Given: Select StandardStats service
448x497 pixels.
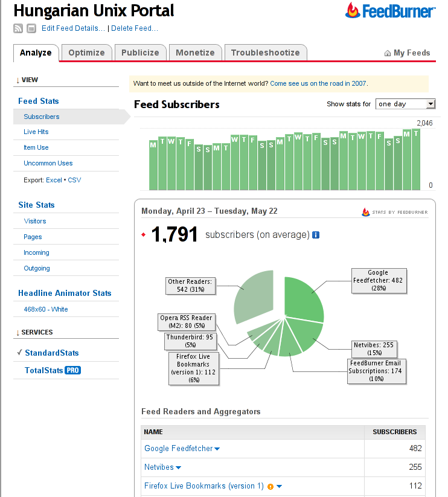Looking at the screenshot, I should [52, 353].
